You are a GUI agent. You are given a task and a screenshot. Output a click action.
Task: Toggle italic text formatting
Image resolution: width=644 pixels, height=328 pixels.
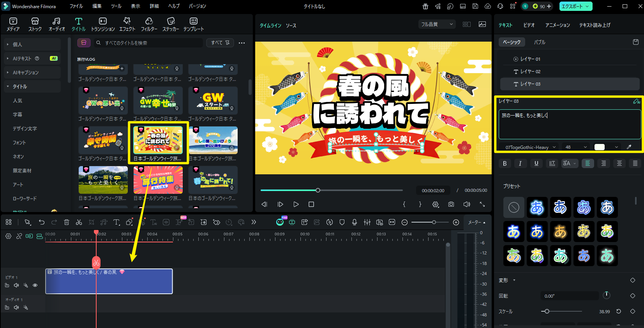coord(520,163)
